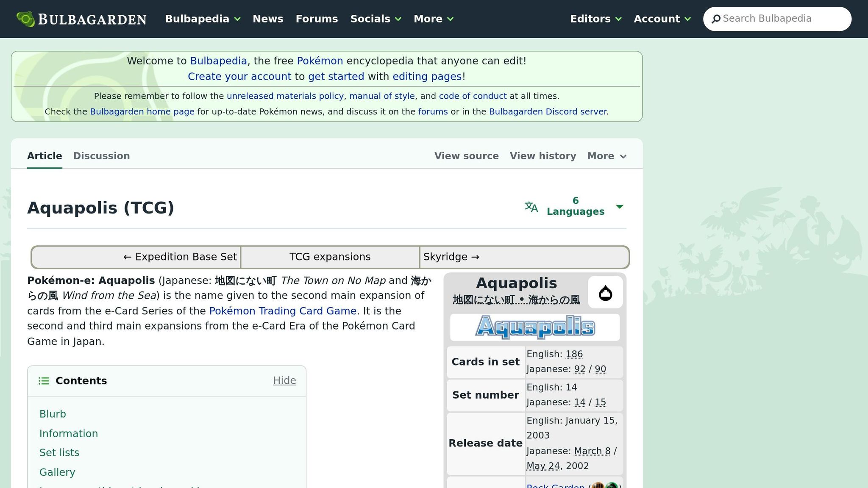Expand the More menu in top navigation
Screen dimensions: 868x488
click(434, 19)
